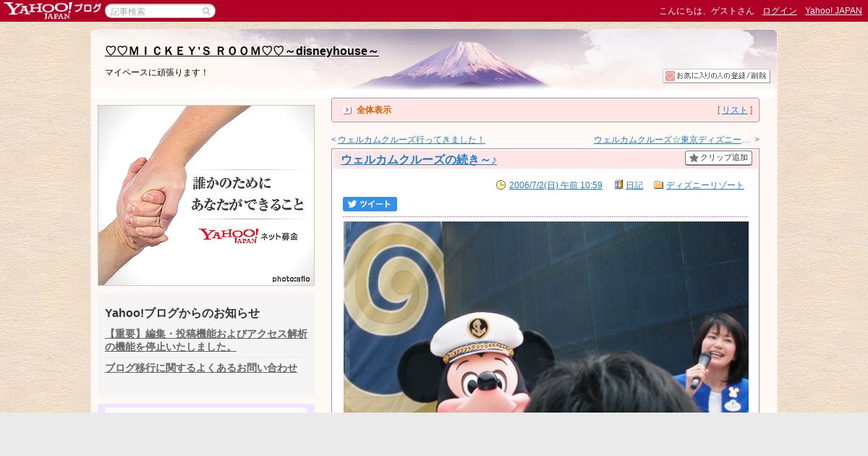868x456 pixels.
Task: Open the Mickey Mouse cruise photo
Action: (546, 317)
